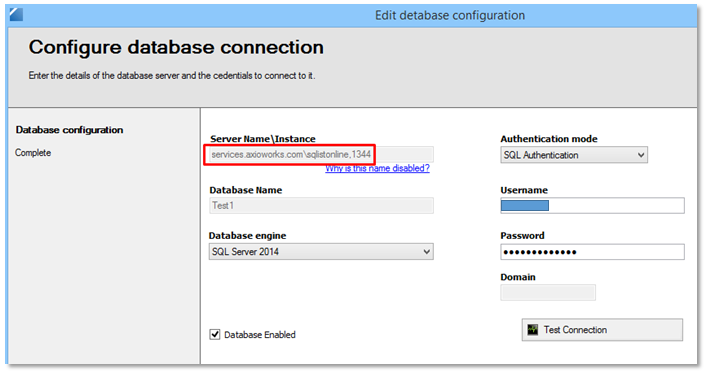
Task: Open the 'Why is this name disabled?' link
Action: (377, 168)
